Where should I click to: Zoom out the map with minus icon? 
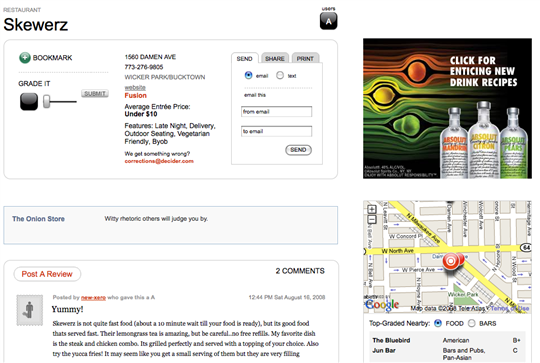(372, 220)
